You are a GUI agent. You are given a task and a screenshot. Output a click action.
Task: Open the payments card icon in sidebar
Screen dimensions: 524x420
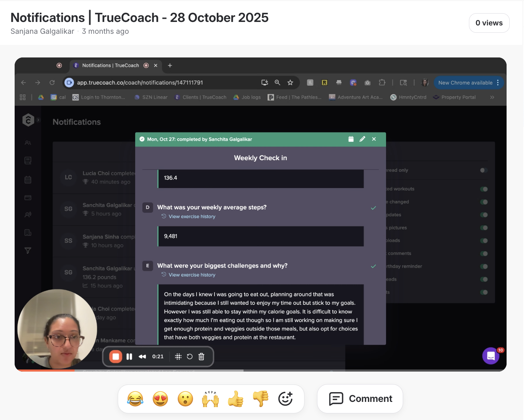(x=28, y=198)
